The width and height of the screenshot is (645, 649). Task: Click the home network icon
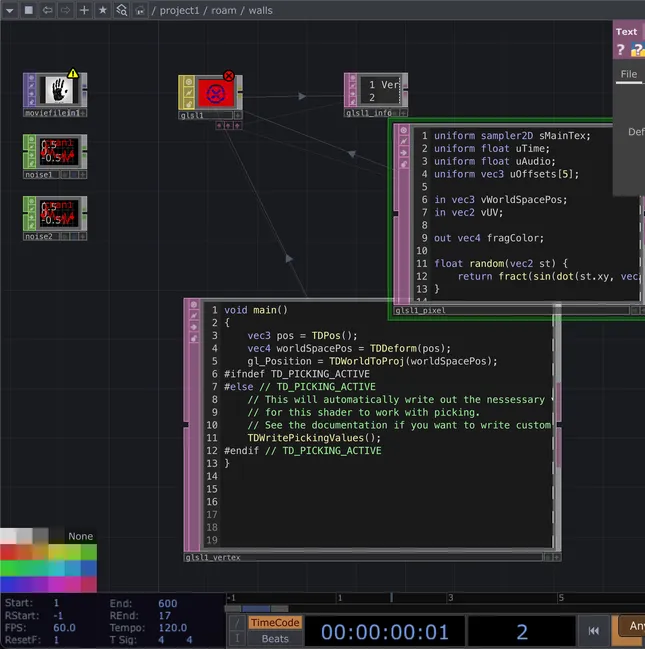click(140, 10)
